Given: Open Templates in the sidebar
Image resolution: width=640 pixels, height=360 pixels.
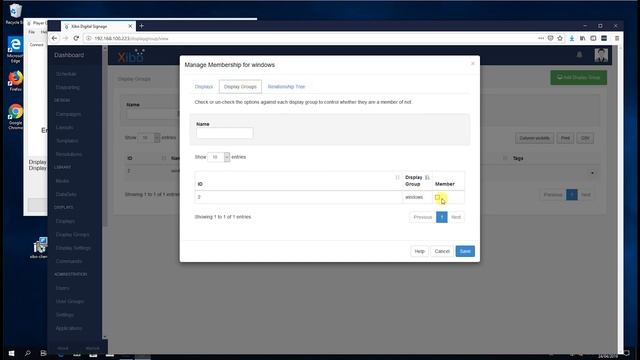Looking at the screenshot, I should point(67,141).
